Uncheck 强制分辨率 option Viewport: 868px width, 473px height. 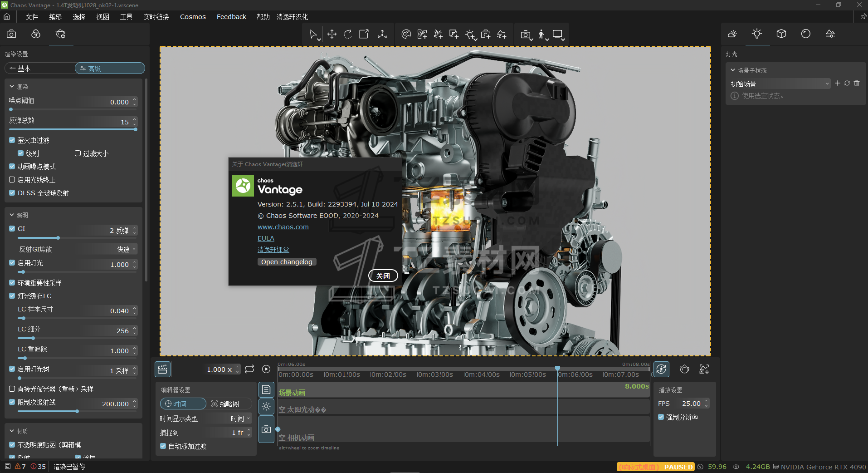coord(661,417)
